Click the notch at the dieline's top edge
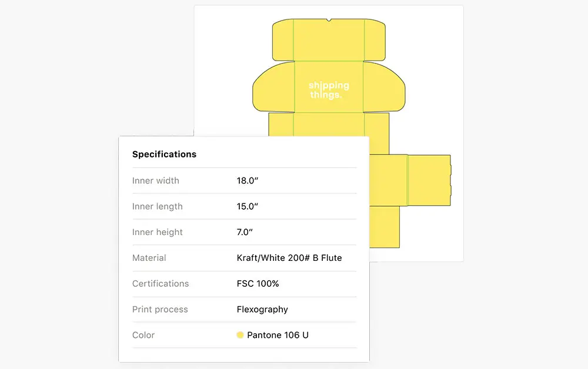 pyautogui.click(x=329, y=21)
